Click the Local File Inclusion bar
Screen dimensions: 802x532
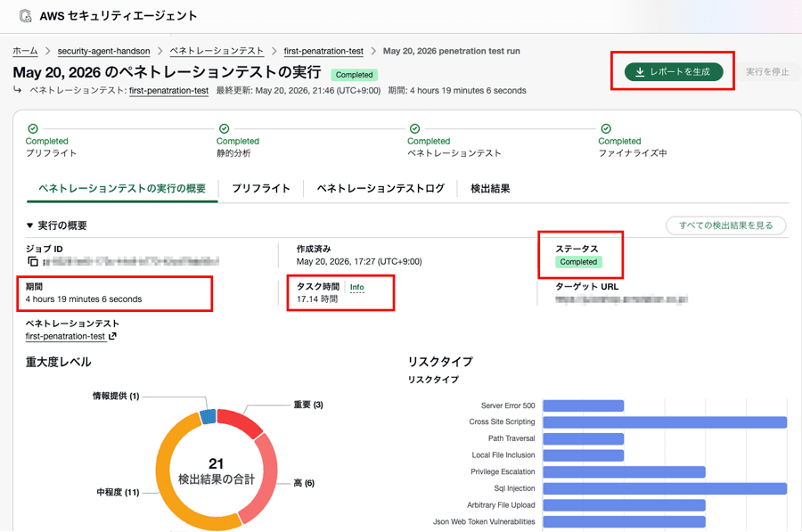[x=584, y=455]
